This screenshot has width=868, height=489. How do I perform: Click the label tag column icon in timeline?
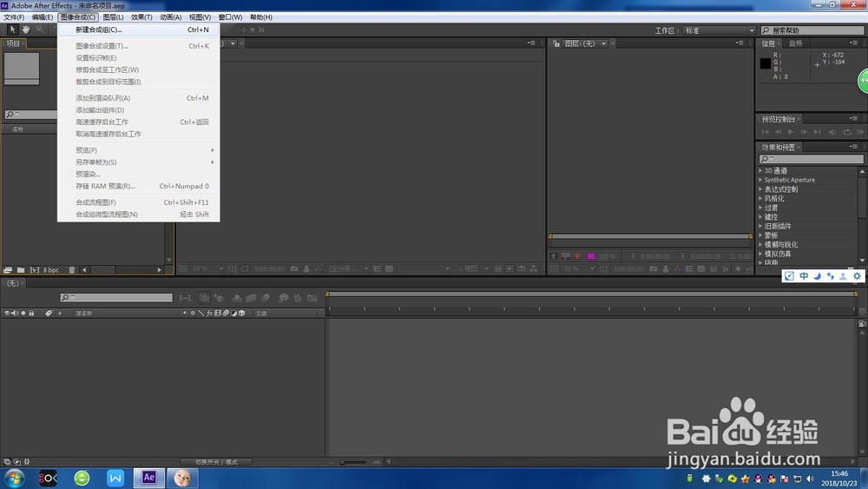[x=49, y=313]
